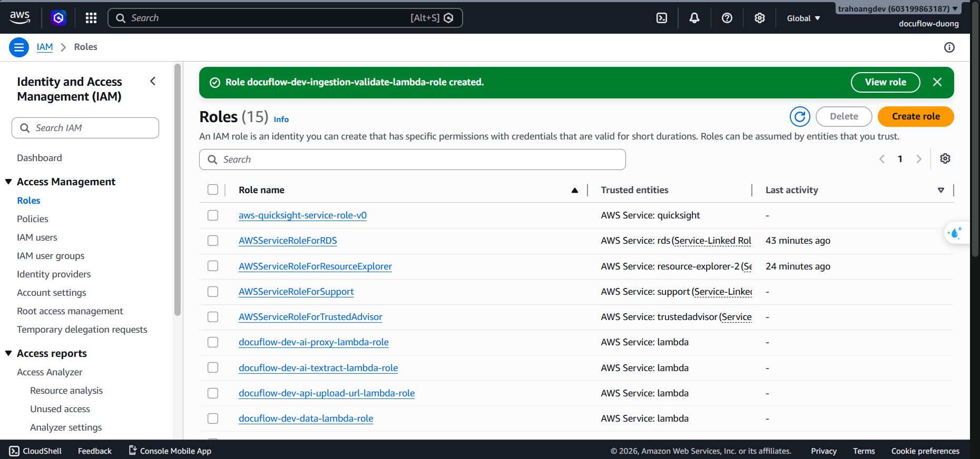980x459 pixels.
Task: Click the side navigation scrollbar
Action: tap(178, 189)
